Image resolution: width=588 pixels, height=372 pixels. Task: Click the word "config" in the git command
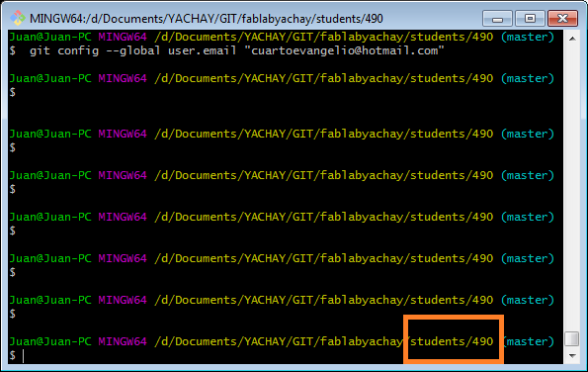[78, 50]
